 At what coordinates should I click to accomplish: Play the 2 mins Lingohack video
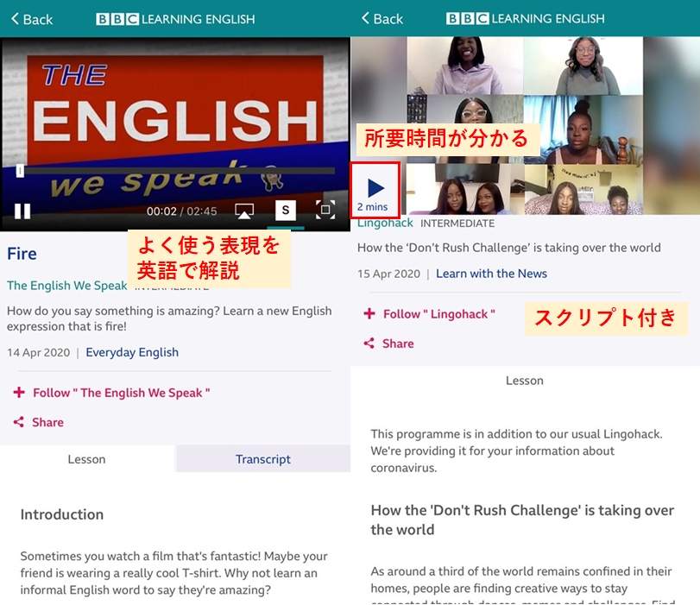(x=377, y=189)
